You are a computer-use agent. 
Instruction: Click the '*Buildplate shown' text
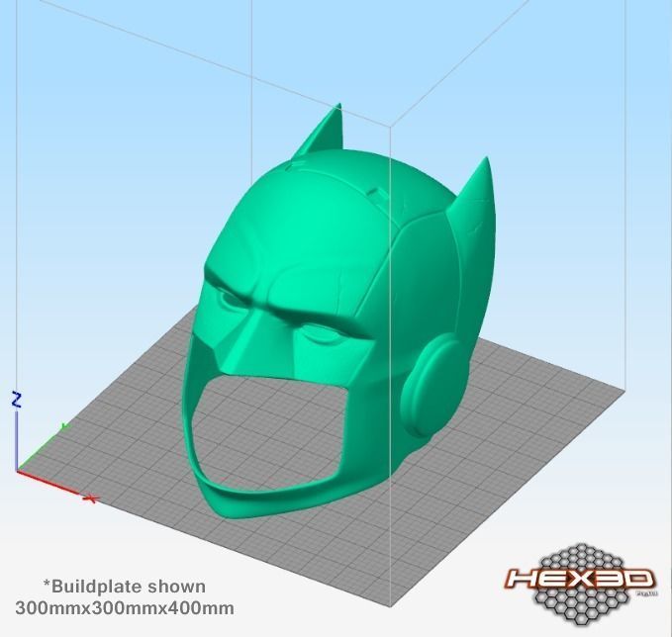(x=125, y=586)
